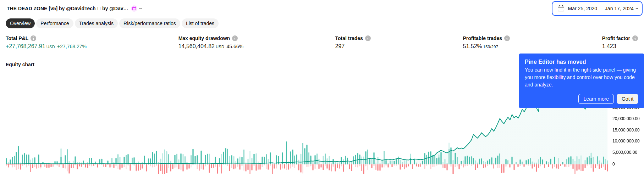Click the equity curve line on chart
The height and width of the screenshot is (174, 644).
tap(500, 120)
